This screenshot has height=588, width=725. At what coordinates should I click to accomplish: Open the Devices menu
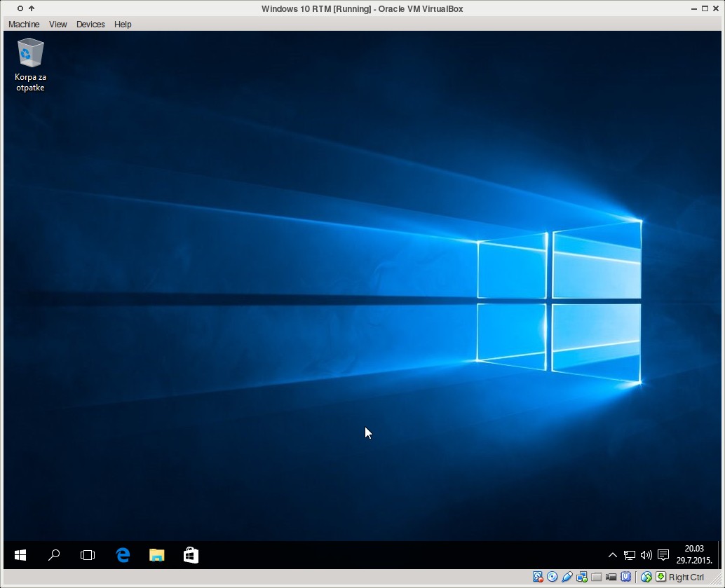click(x=90, y=24)
